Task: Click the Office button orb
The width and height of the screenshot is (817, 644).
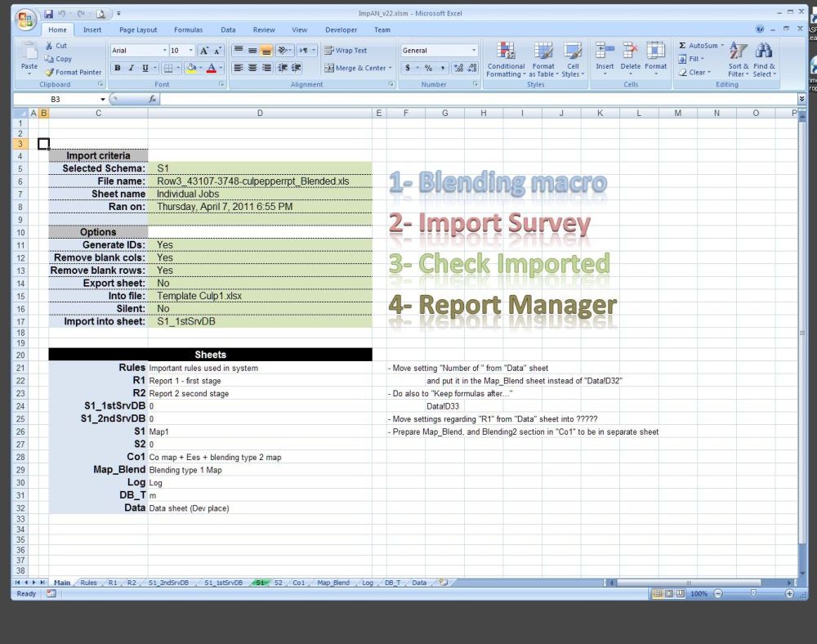Action: (x=26, y=20)
